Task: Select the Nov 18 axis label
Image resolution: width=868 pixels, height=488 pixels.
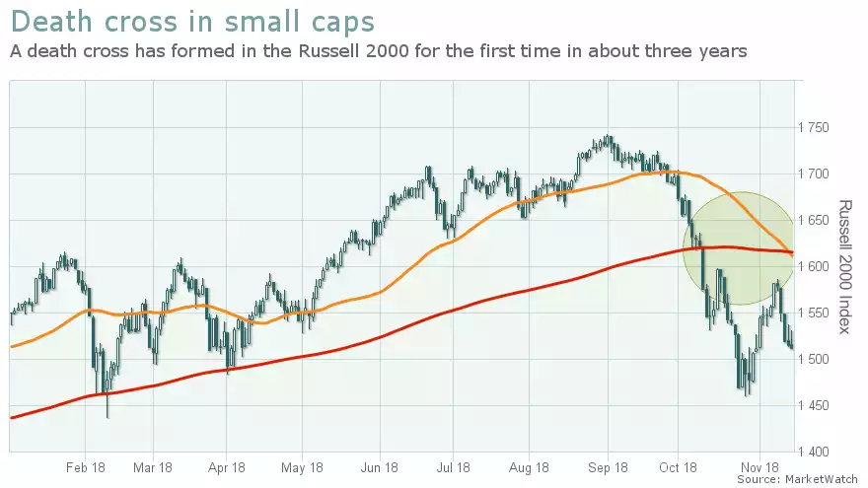Action: pos(759,467)
